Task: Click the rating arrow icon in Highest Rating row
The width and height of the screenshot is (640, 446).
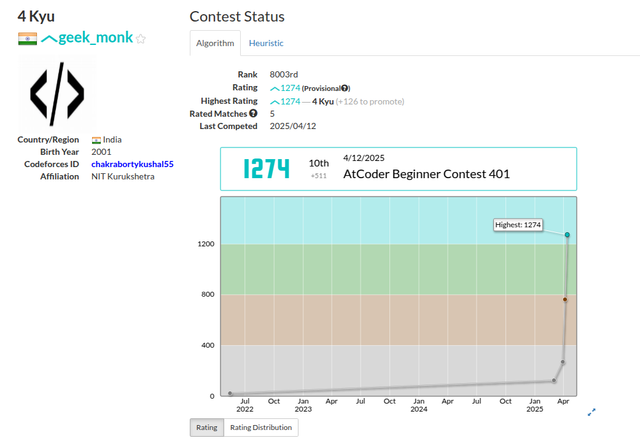Action: point(275,101)
